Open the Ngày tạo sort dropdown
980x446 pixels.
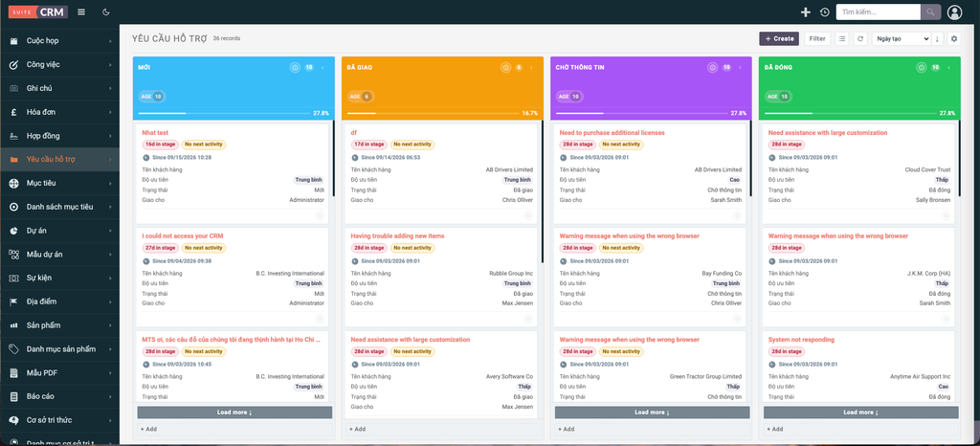tap(902, 38)
